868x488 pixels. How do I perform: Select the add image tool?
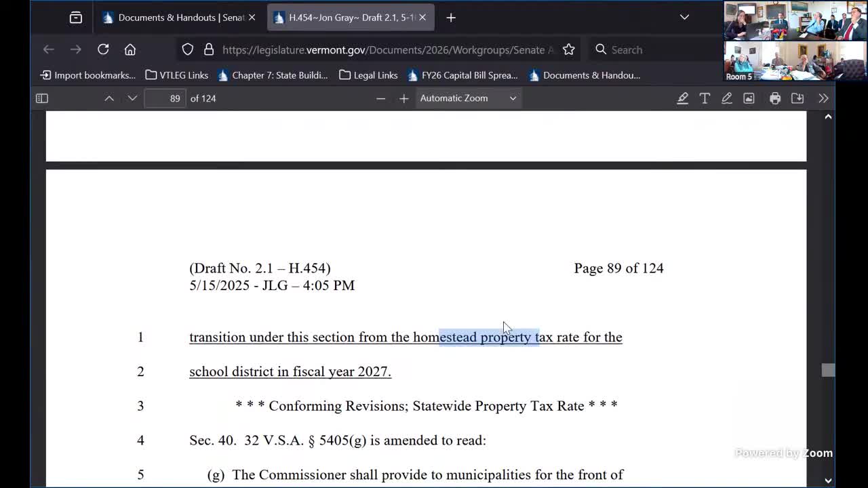[x=749, y=98]
